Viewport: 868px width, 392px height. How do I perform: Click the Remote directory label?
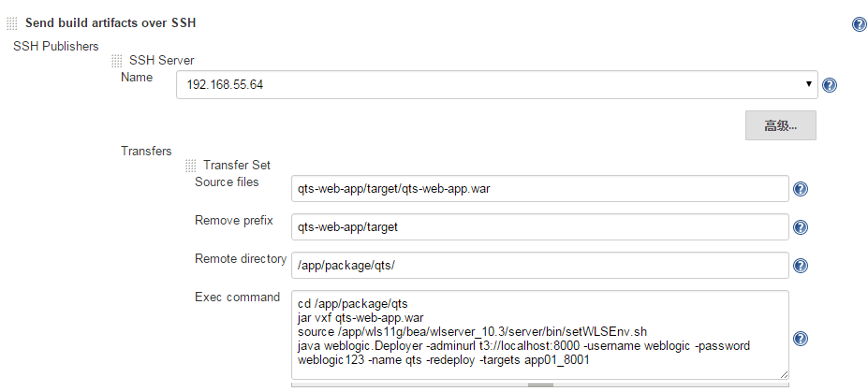241,259
